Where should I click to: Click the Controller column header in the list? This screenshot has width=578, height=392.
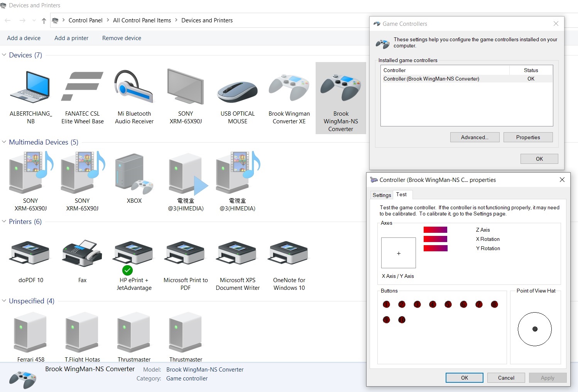445,70
